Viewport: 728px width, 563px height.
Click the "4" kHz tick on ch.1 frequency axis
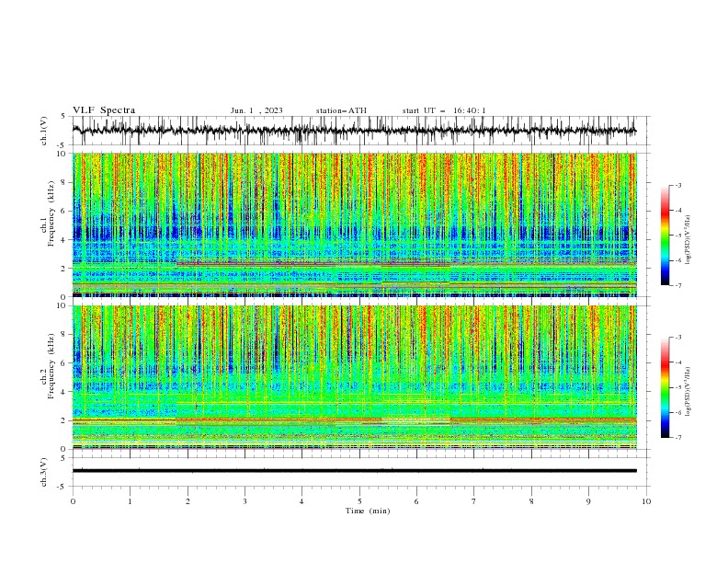click(63, 240)
